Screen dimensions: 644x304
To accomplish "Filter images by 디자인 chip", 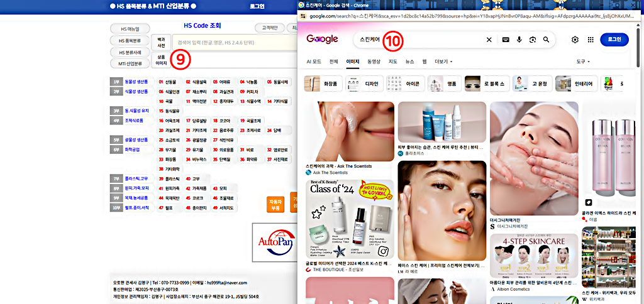I will (x=364, y=84).
